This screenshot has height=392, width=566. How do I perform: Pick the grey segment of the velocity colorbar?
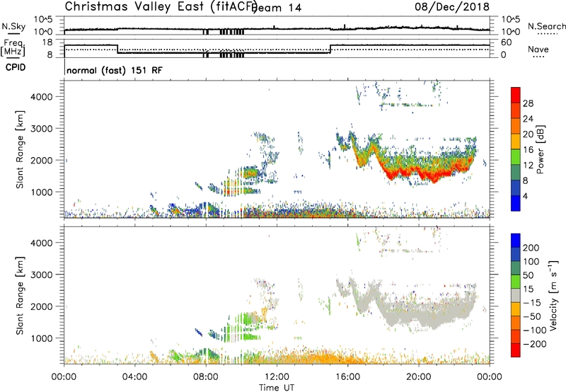[x=516, y=295]
